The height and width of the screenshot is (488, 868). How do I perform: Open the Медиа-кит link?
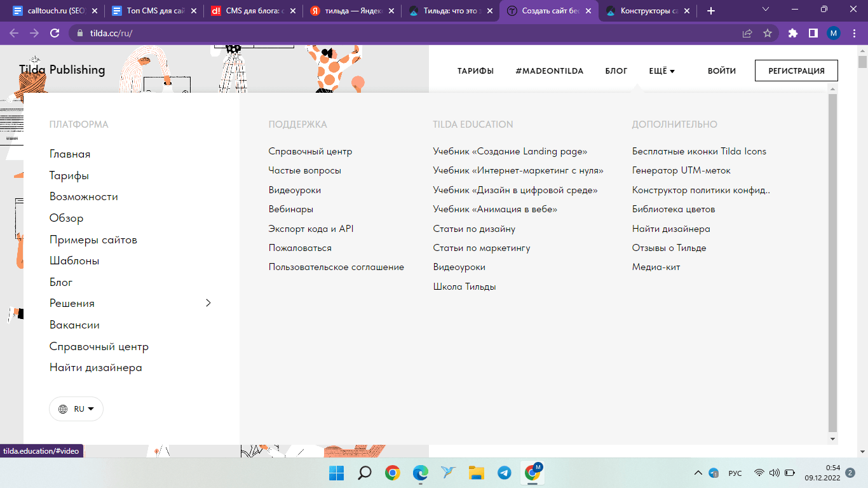pos(656,267)
